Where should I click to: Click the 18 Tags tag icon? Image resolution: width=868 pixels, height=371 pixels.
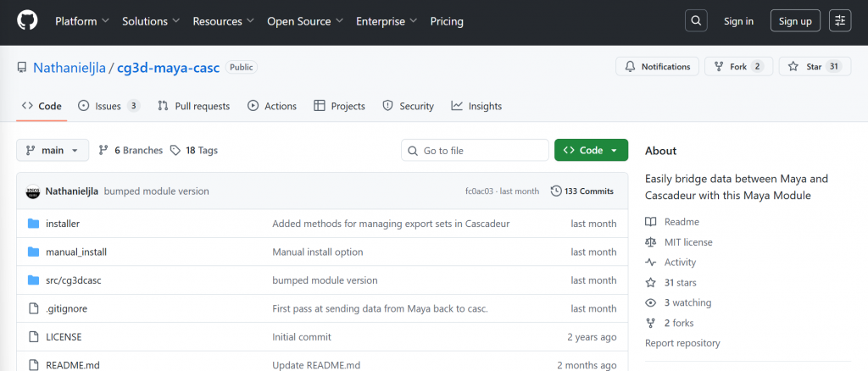click(175, 151)
